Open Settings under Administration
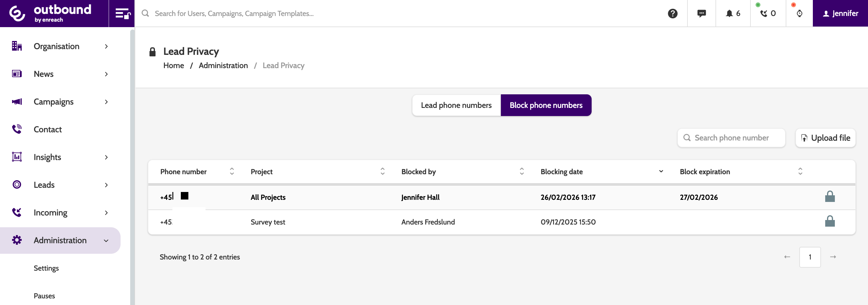Viewport: 868px width, 305px height. click(x=46, y=268)
